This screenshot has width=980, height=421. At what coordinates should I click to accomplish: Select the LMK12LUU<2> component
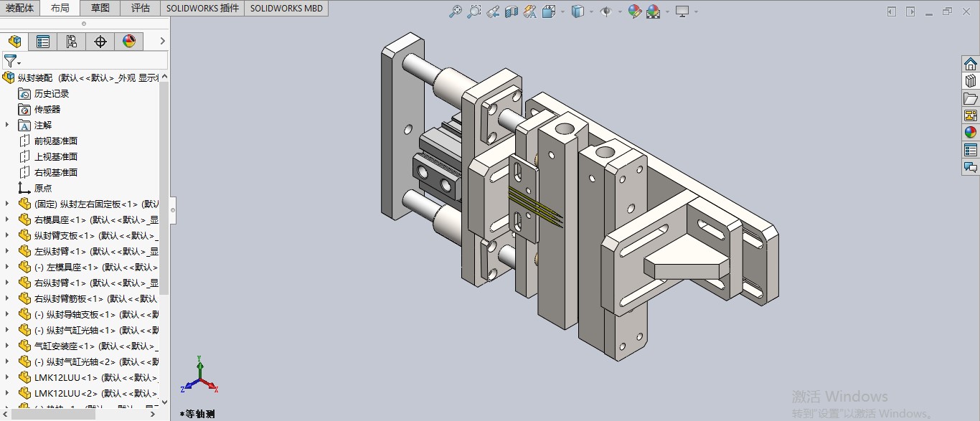pyautogui.click(x=88, y=393)
